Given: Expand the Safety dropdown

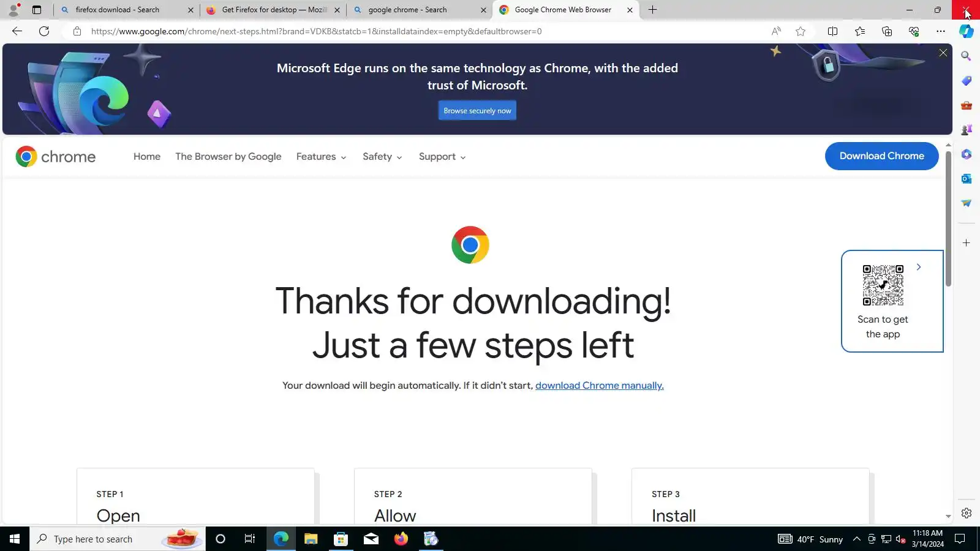Looking at the screenshot, I should point(382,157).
